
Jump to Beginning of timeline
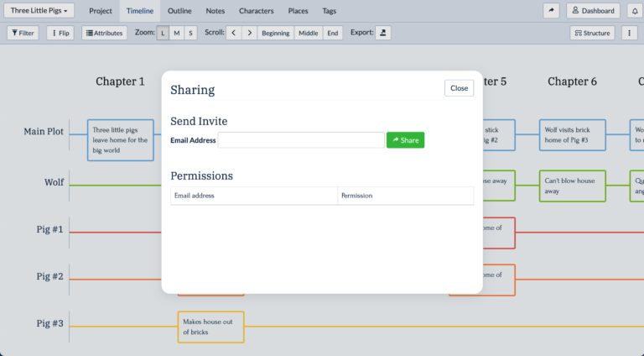coord(275,33)
